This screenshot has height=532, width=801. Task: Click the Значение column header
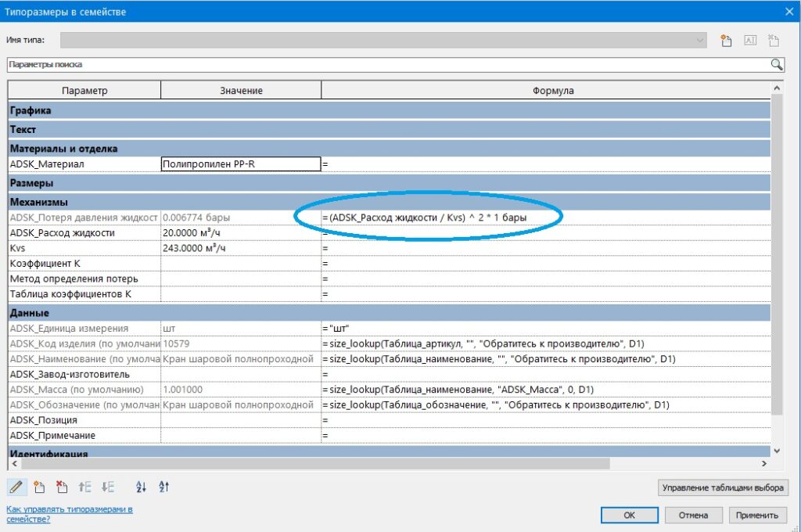pos(241,91)
